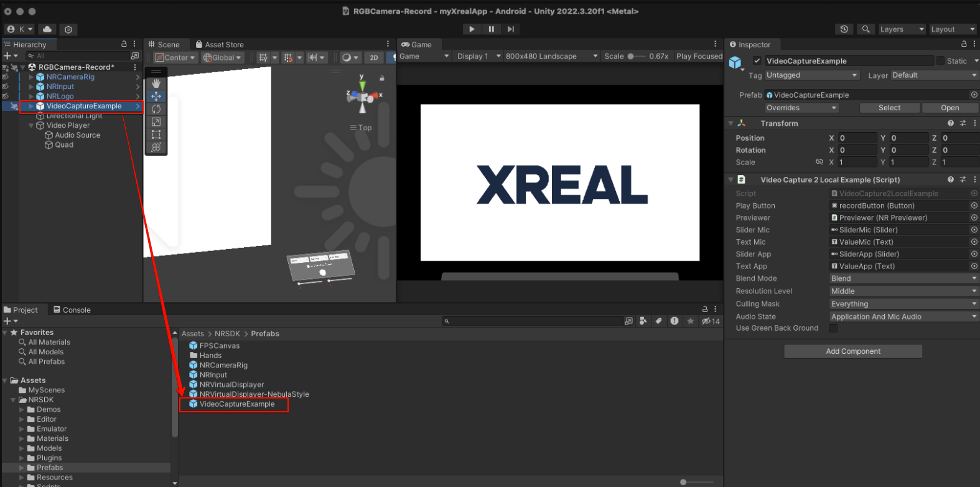The image size is (980, 487).
Task: Open the Undo History clock icon
Action: [x=844, y=29]
